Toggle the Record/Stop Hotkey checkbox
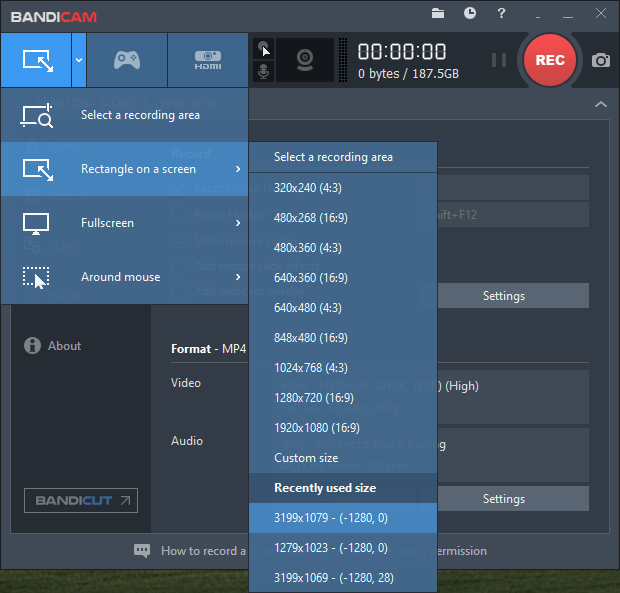620x593 pixels. tap(179, 188)
